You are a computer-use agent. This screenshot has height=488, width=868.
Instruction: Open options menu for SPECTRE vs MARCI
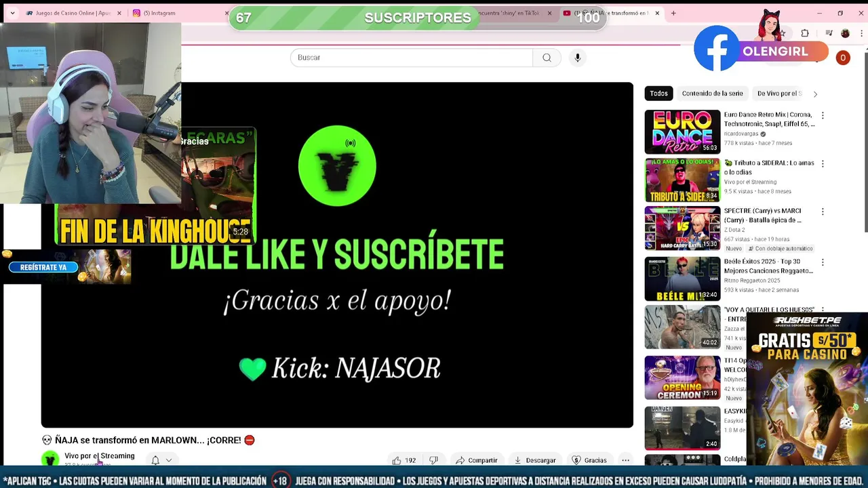(x=823, y=211)
